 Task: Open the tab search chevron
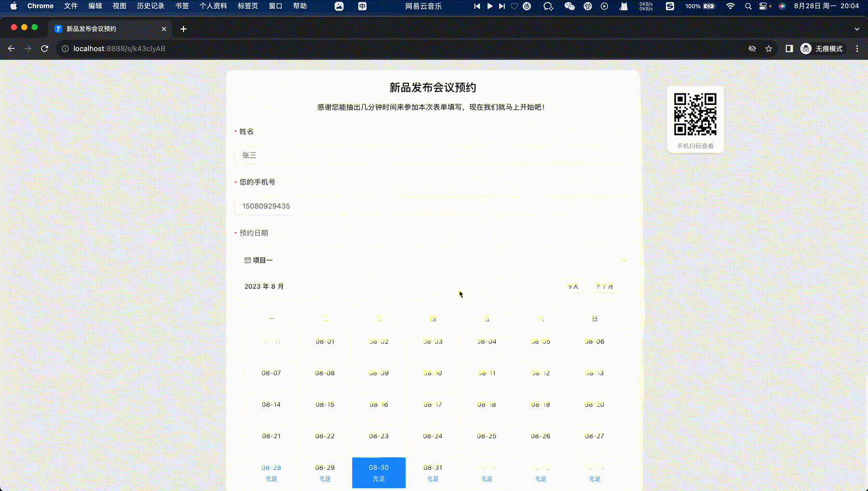[857, 29]
